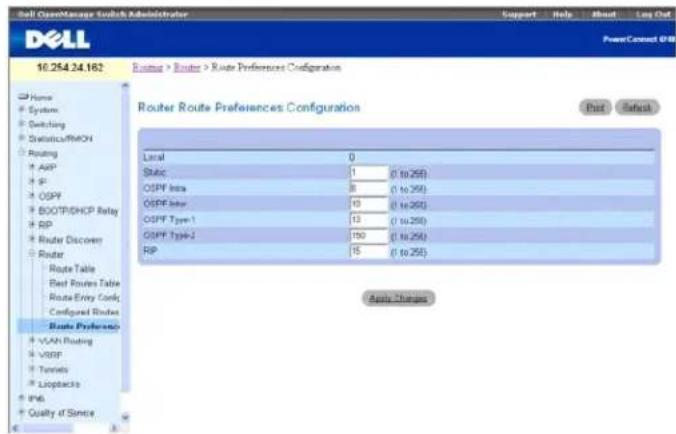
Task: Open Route Entry Configuration page
Action: point(84,297)
